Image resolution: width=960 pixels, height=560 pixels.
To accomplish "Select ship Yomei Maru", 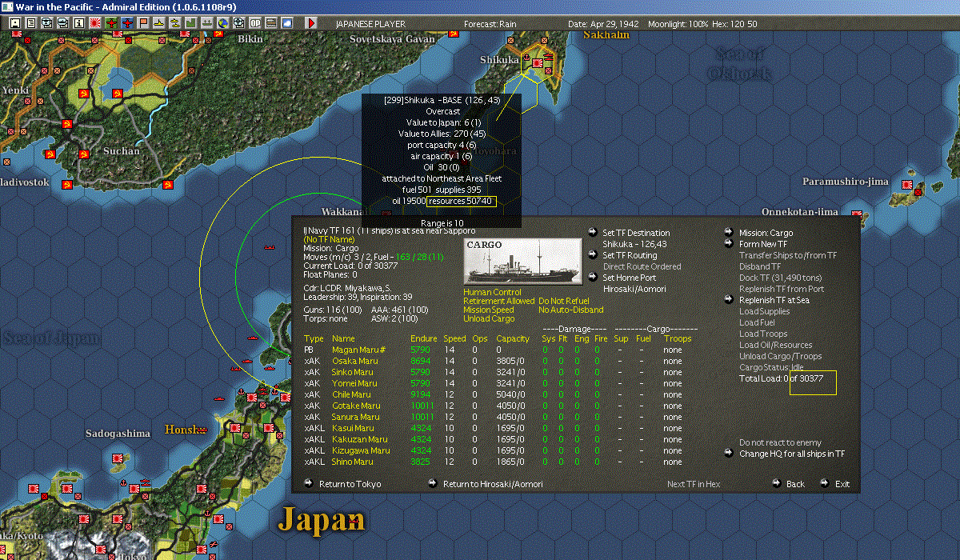I will 353,383.
